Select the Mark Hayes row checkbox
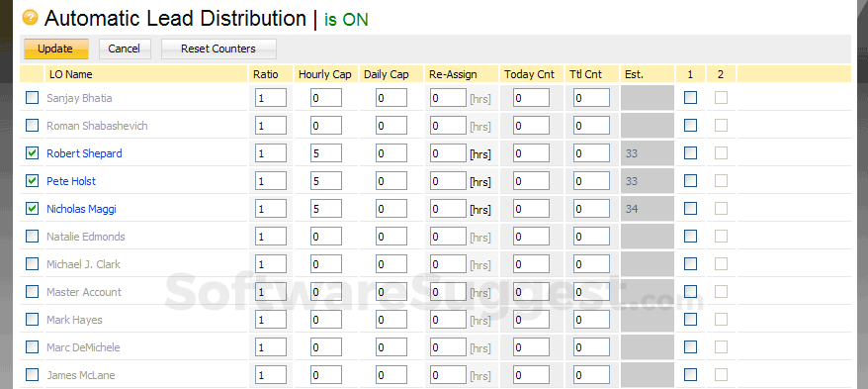Screen dimensions: 868x389 click(32, 320)
